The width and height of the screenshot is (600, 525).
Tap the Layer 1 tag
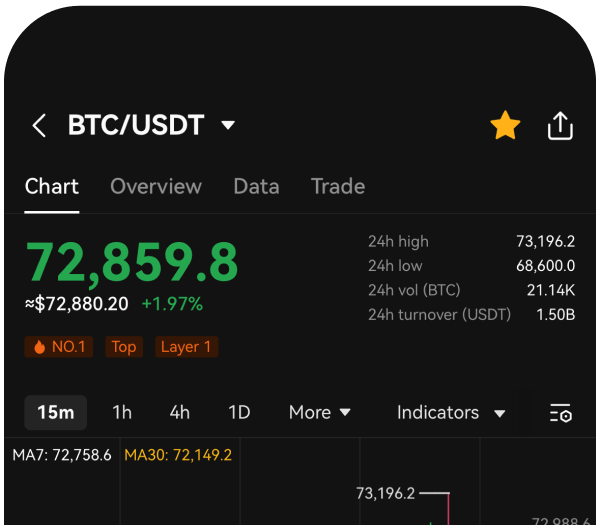tap(186, 347)
